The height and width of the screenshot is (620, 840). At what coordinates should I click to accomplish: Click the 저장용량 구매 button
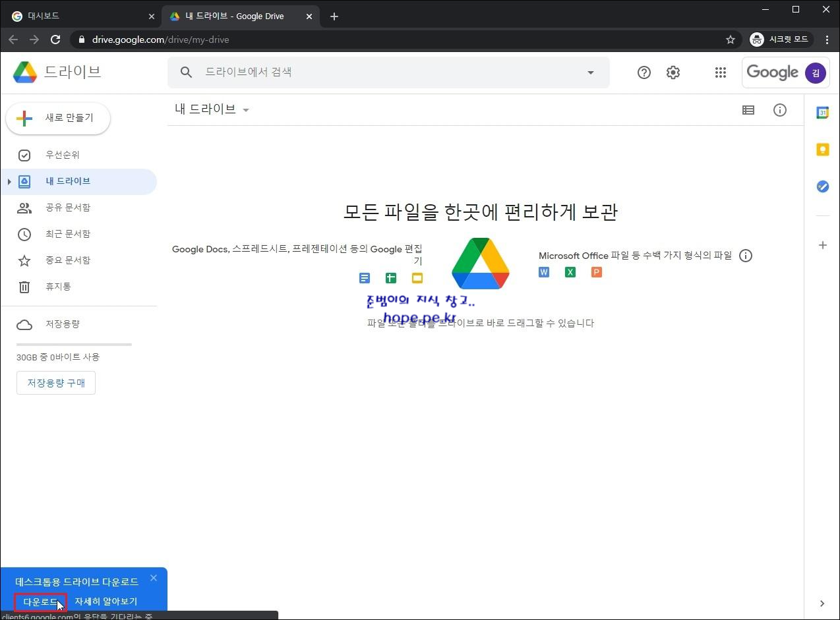pyautogui.click(x=56, y=383)
